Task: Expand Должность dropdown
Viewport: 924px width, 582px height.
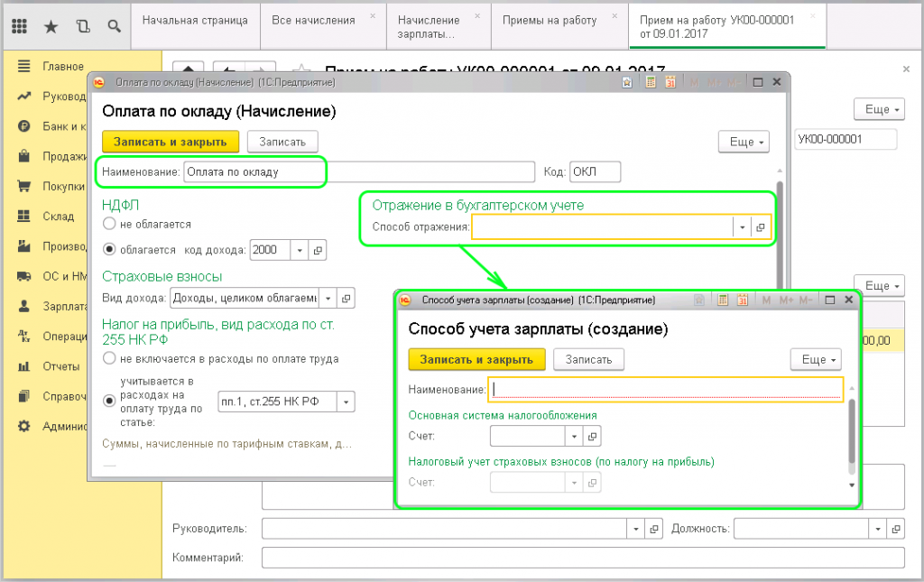Action: 877,529
